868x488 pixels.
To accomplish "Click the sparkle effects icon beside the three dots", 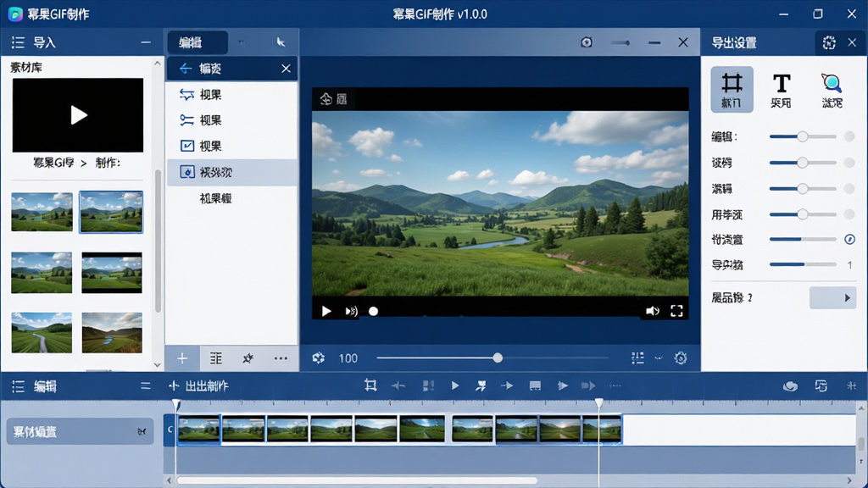I will 248,358.
